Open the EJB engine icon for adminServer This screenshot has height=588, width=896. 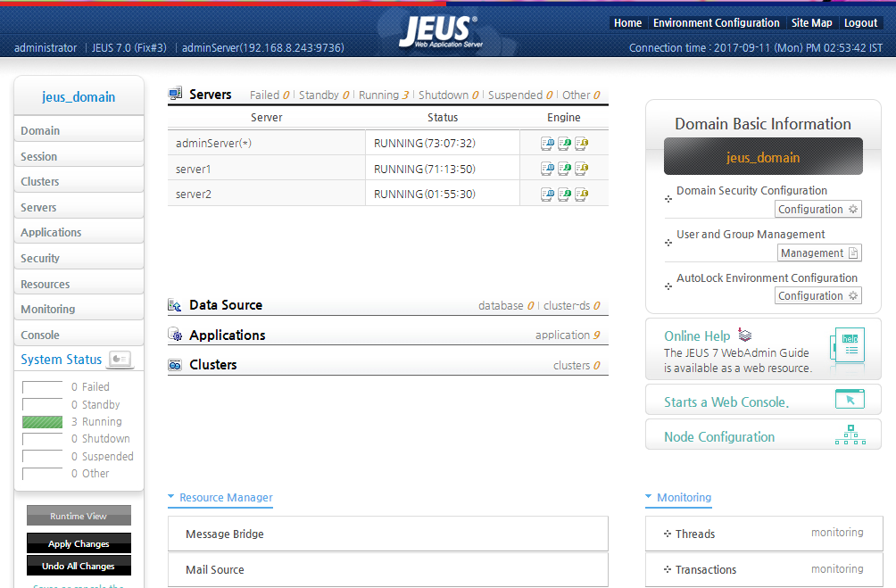[x=581, y=144]
